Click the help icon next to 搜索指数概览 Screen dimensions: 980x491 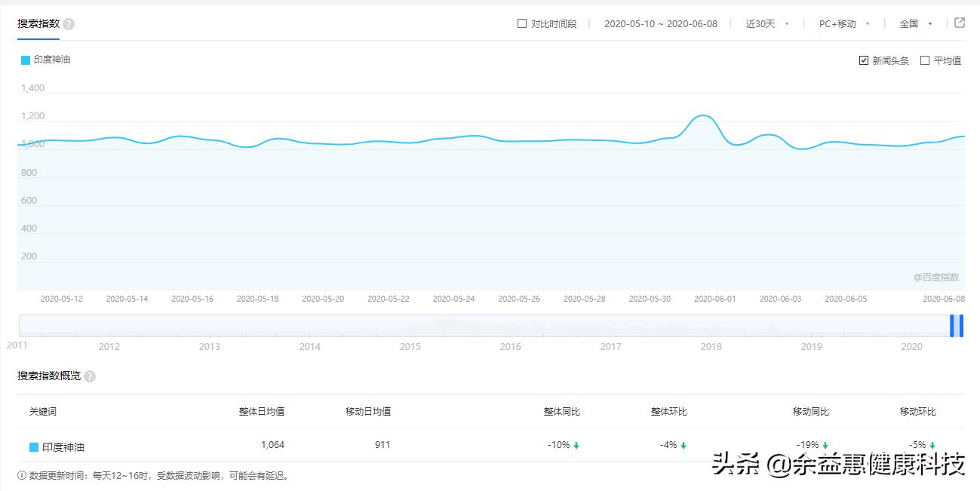click(89, 376)
